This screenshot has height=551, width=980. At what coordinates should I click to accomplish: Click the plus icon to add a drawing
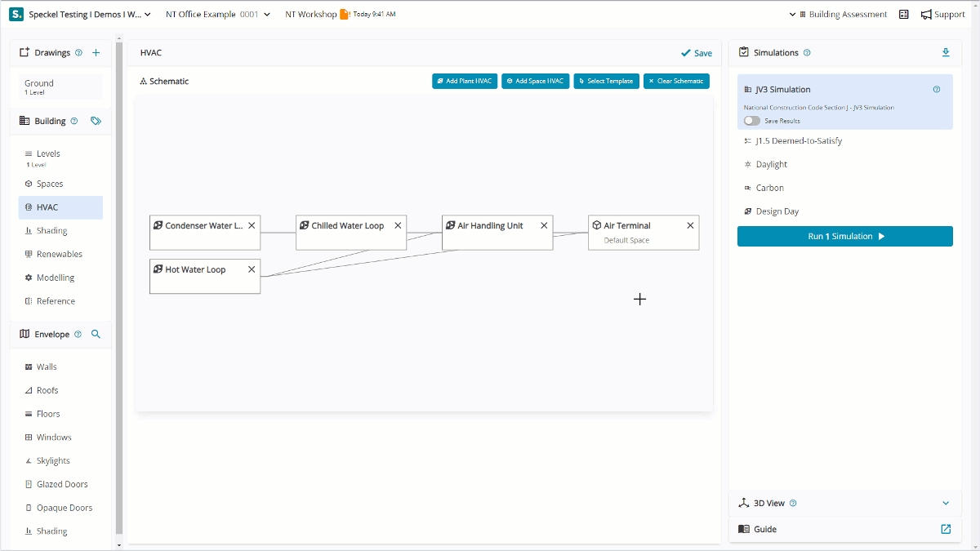tap(96, 53)
